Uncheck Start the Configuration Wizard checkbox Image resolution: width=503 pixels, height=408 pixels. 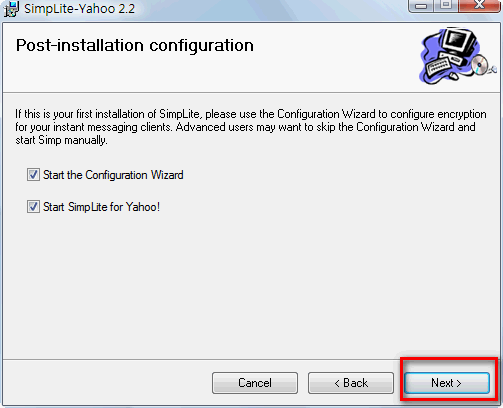[x=33, y=175]
